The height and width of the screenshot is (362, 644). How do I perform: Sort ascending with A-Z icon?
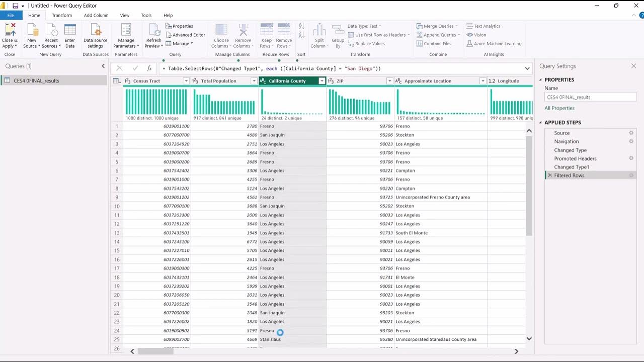click(x=301, y=26)
